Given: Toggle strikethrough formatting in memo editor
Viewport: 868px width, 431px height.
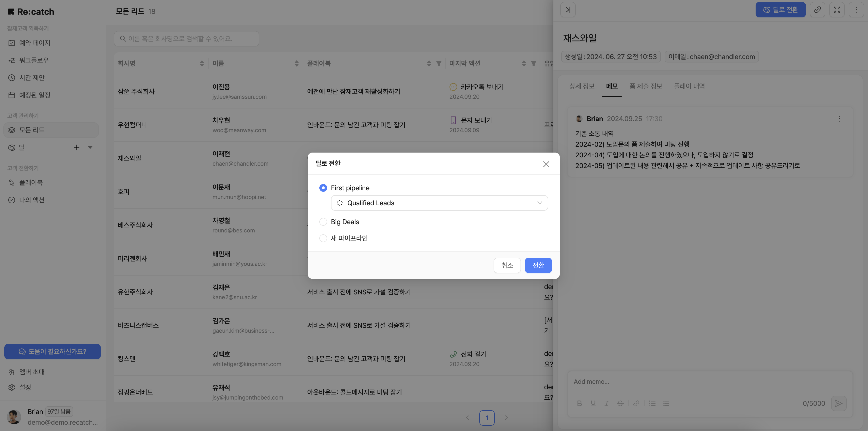Looking at the screenshot, I should (x=620, y=403).
